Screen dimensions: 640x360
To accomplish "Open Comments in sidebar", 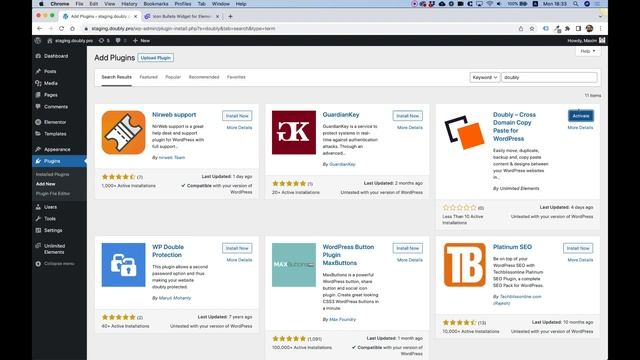I will click(x=56, y=107).
